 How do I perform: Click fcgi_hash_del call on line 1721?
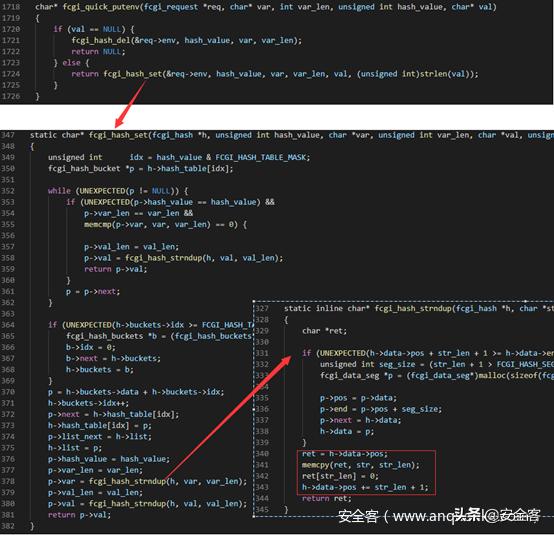(101, 41)
